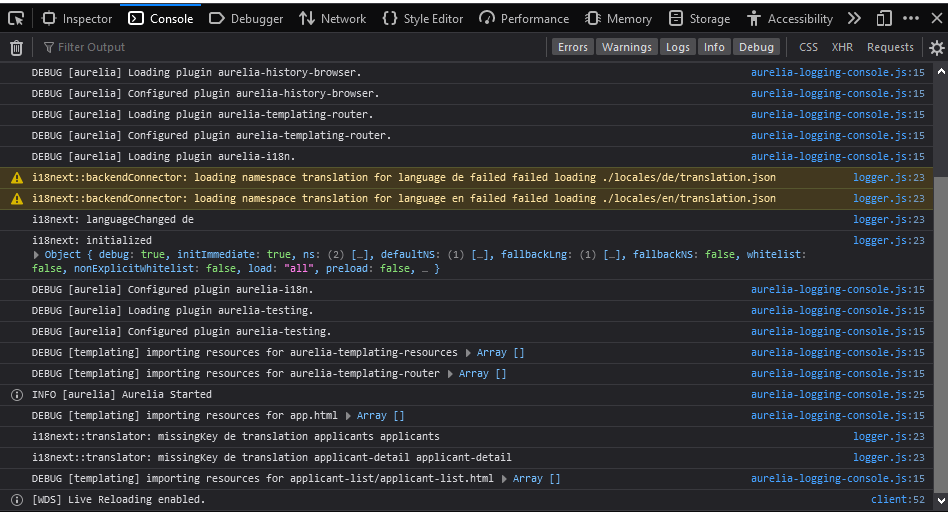948x512 pixels.
Task: Expand Array for app.html resources
Action: (348, 416)
